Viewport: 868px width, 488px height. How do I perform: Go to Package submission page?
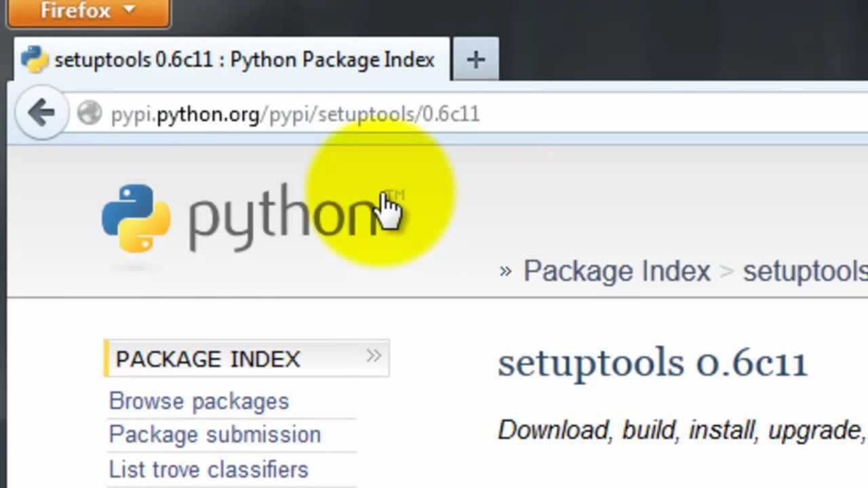(x=214, y=434)
